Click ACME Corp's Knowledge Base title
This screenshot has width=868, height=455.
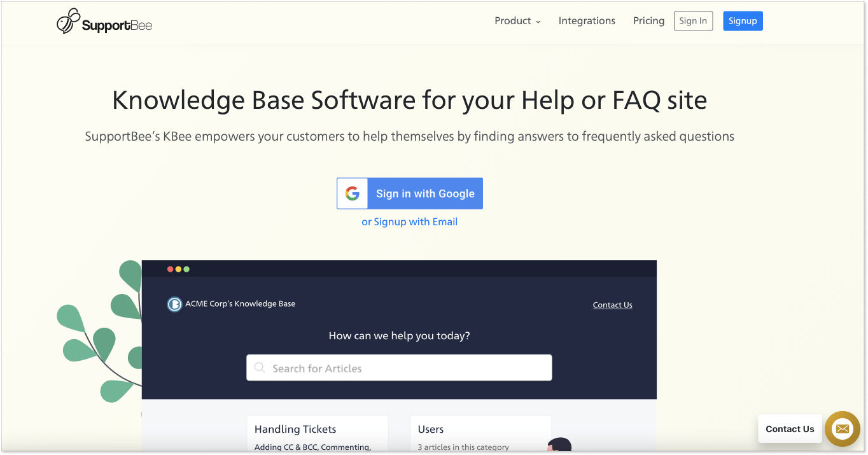241,304
